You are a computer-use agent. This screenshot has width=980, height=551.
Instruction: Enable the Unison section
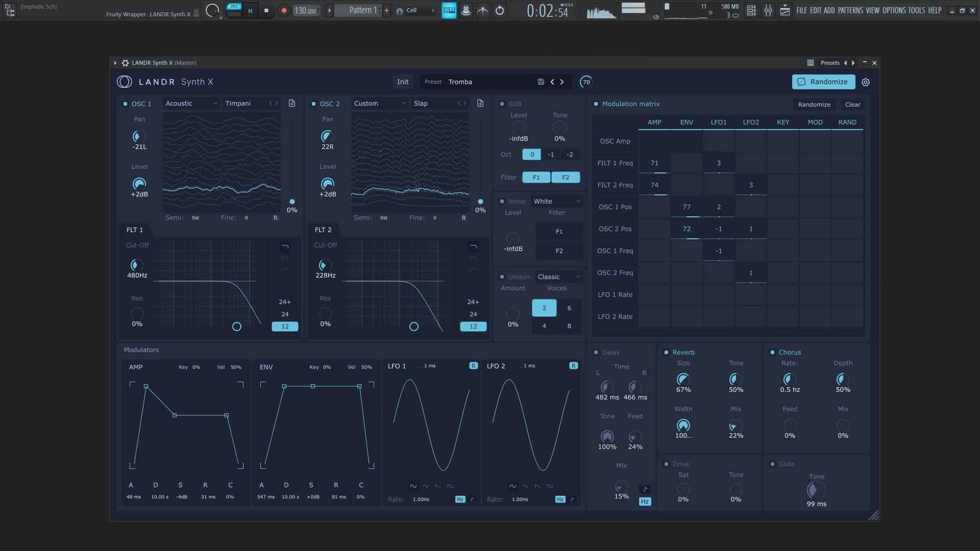(x=502, y=277)
